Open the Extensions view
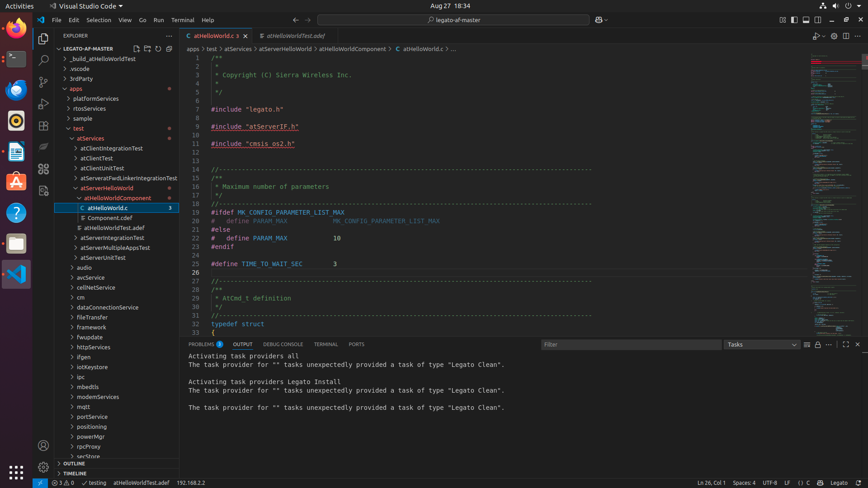 (x=43, y=126)
